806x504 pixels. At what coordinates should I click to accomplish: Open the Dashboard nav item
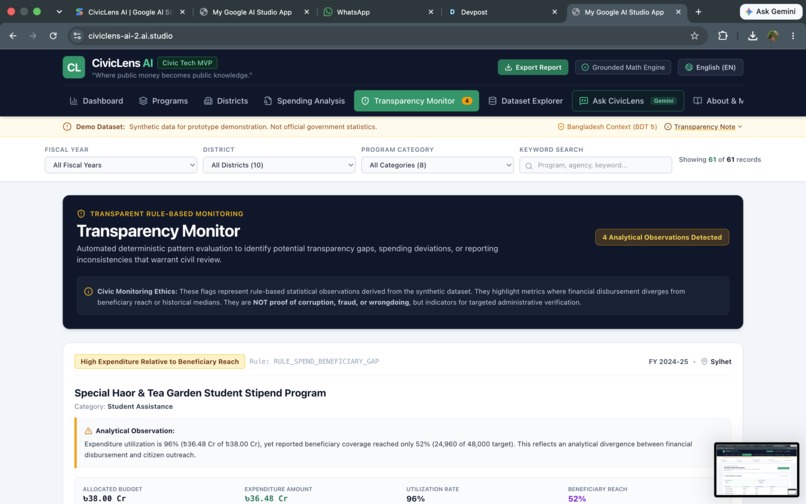[x=97, y=101]
